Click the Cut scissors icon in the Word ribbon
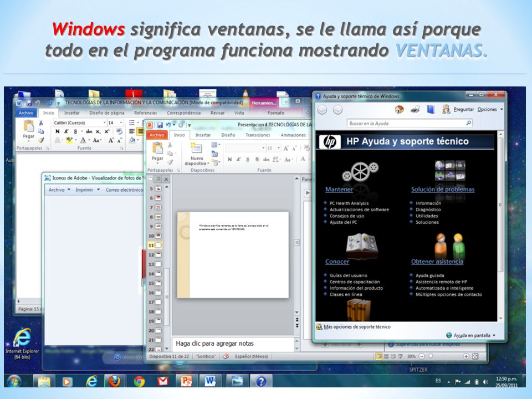The width and height of the screenshot is (532, 399). 41,122
